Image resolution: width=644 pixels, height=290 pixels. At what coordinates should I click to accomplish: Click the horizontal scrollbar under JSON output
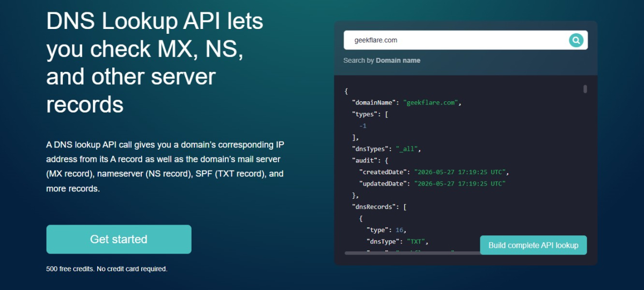(x=412, y=252)
